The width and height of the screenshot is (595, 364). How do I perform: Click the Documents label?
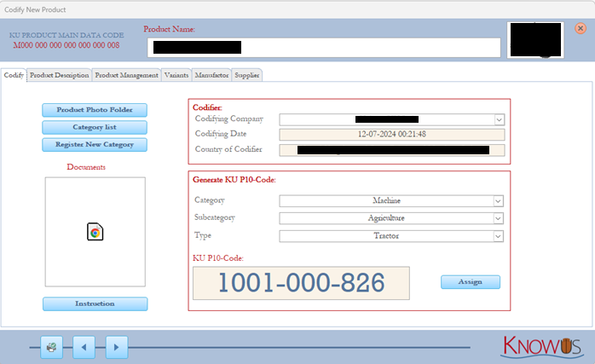(x=86, y=167)
